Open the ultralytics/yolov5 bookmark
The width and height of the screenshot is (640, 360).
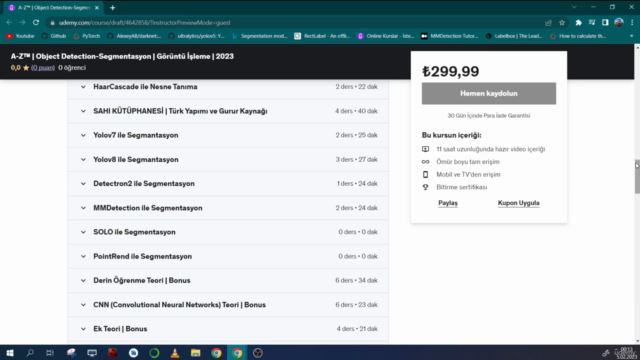click(x=196, y=36)
